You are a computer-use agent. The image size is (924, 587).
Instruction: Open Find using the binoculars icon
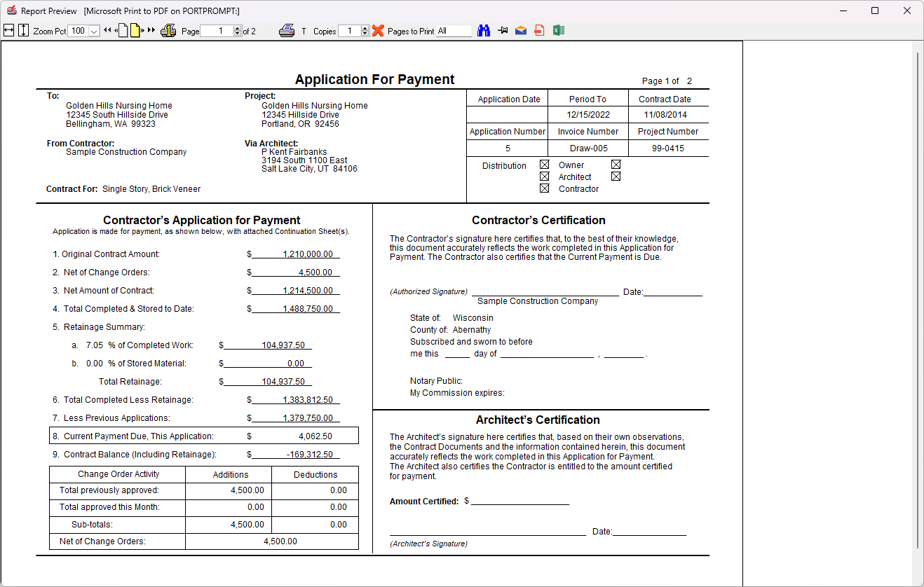(484, 30)
